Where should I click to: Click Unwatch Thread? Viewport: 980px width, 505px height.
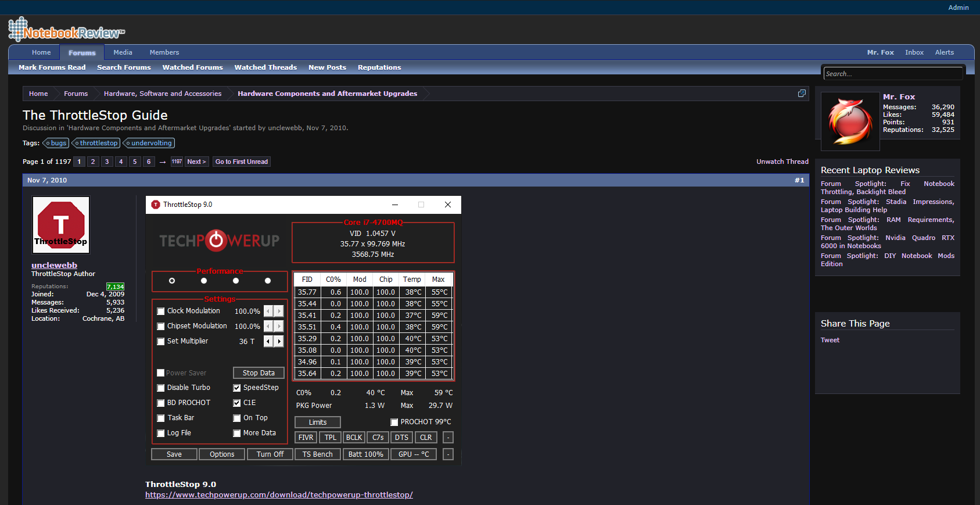click(x=782, y=162)
